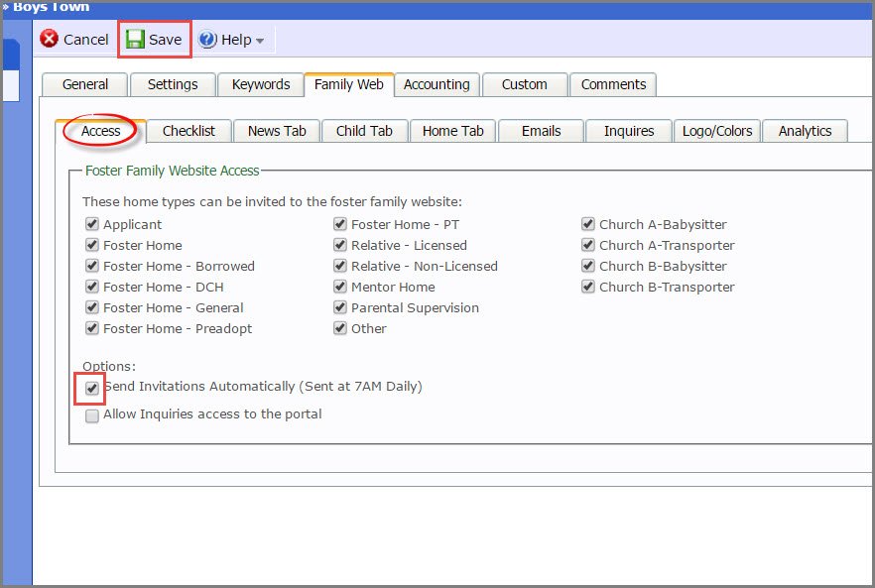Switch to the Analytics sub-tab
Image resolution: width=875 pixels, height=588 pixels.
[x=805, y=131]
